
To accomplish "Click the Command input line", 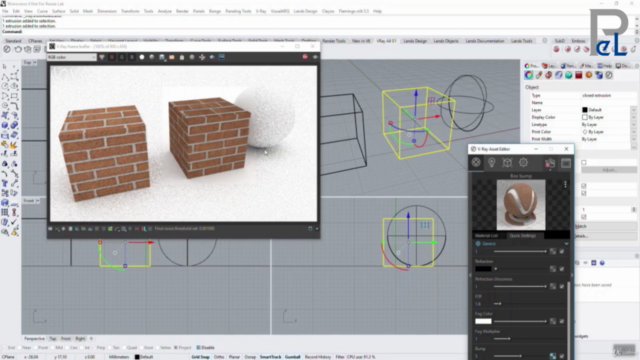I will tap(318, 31).
